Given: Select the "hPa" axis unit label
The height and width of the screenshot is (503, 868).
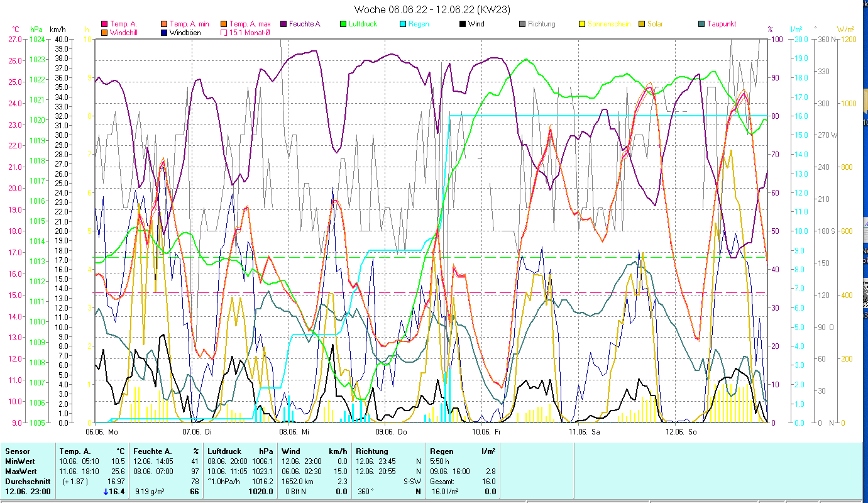Looking at the screenshot, I should click(x=36, y=29).
